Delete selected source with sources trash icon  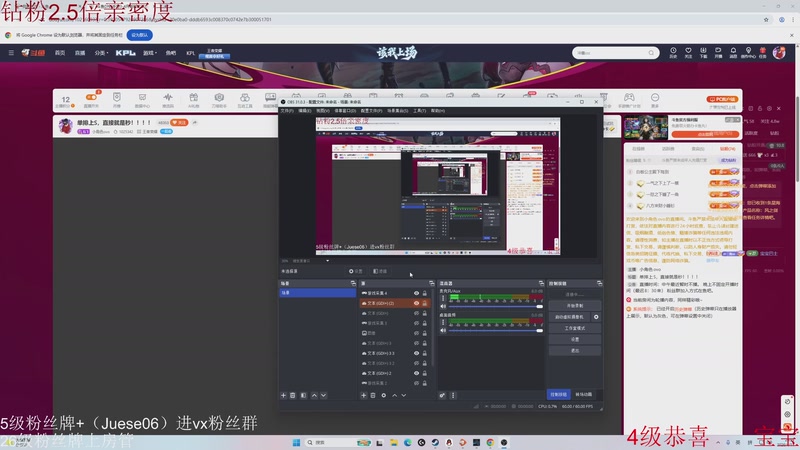pos(373,395)
